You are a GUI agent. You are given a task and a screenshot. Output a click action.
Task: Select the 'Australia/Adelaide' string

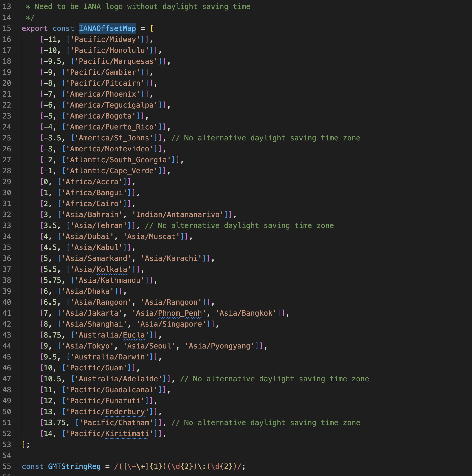tap(119, 379)
